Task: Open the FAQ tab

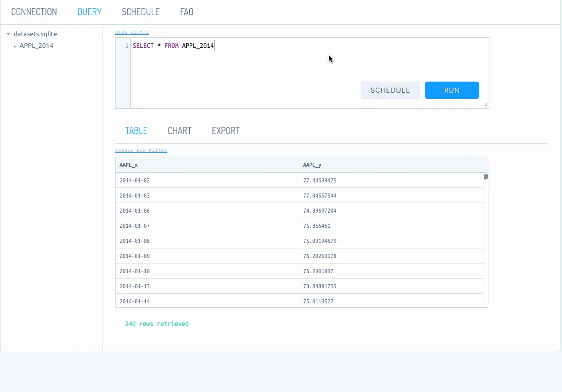Action: [x=187, y=12]
